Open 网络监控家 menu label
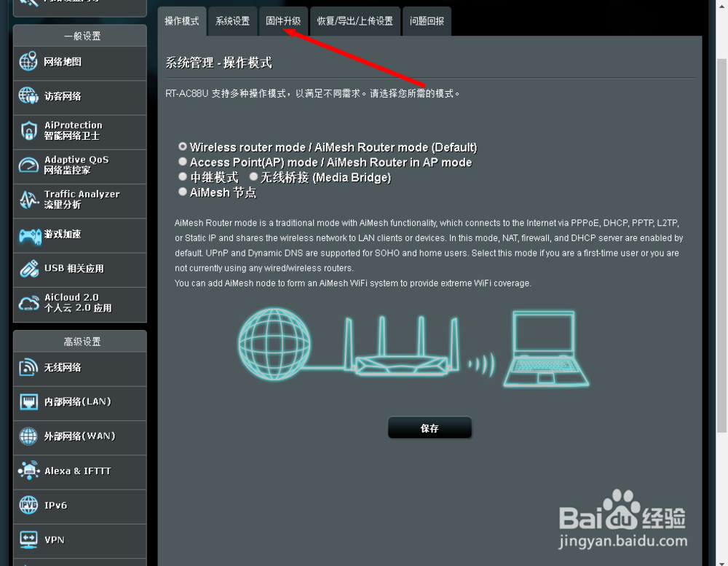Screen dimensions: 728x566 click(67, 170)
